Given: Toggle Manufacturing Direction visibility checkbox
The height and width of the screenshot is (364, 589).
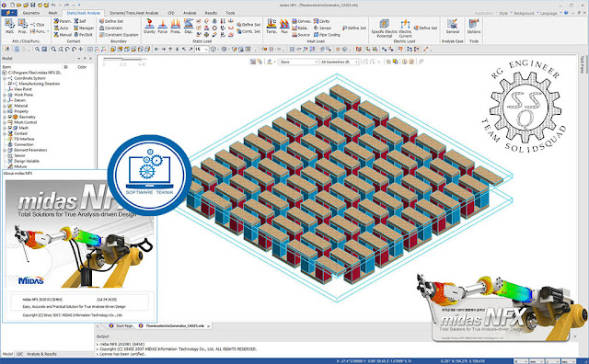Looking at the screenshot, I should point(10,84).
